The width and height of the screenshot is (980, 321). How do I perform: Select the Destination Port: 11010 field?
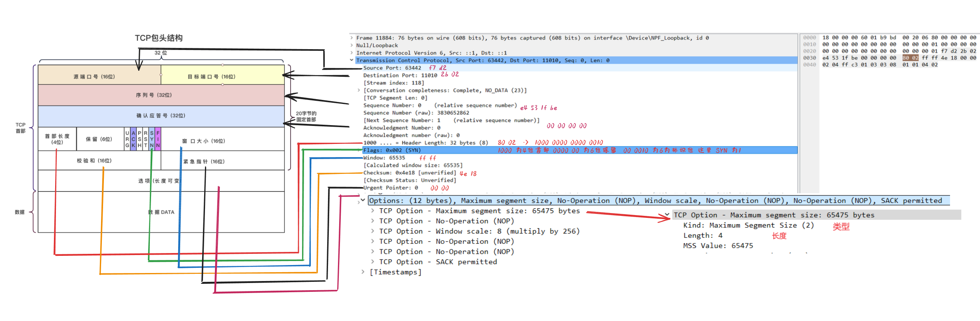pyautogui.click(x=400, y=76)
